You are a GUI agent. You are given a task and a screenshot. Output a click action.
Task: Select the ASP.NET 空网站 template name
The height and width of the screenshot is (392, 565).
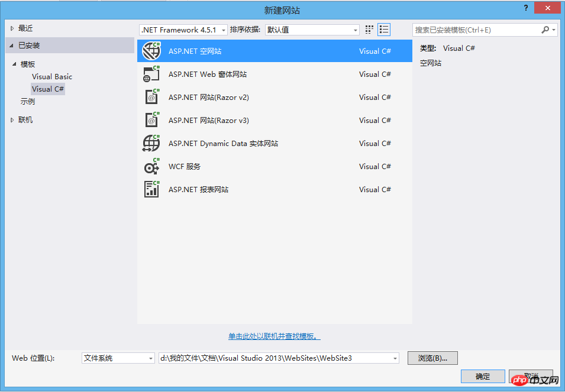pyautogui.click(x=195, y=51)
